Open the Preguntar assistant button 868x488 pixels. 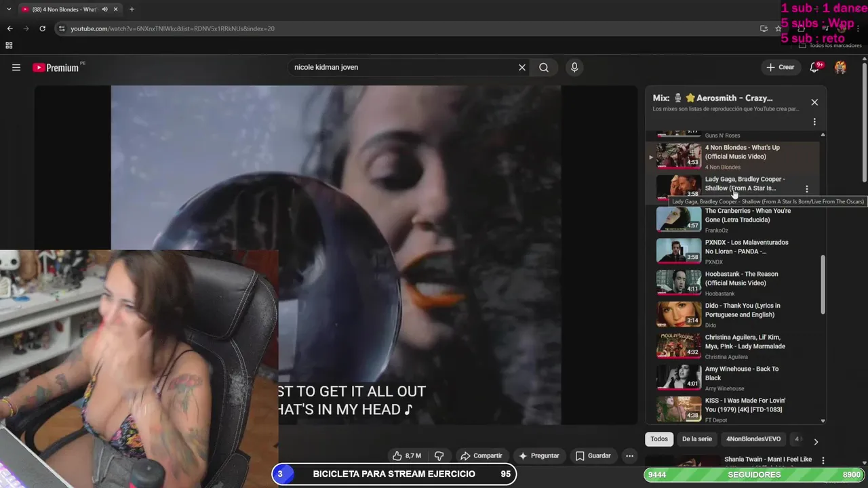[x=539, y=455]
